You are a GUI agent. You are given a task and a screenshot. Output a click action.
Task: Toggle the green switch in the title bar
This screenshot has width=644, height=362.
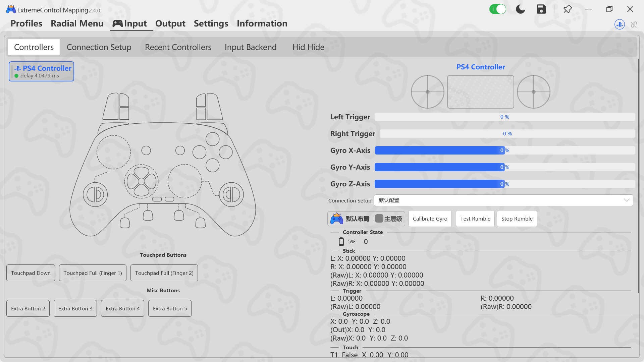(498, 9)
